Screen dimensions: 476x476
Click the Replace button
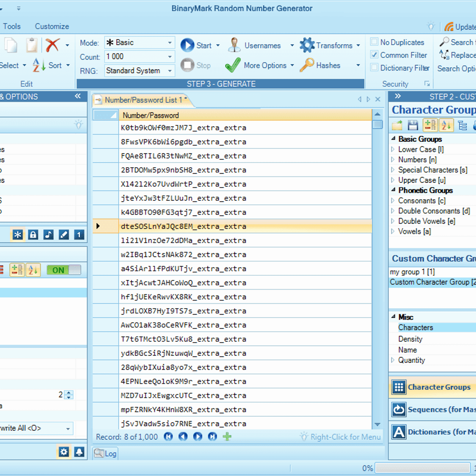pos(458,55)
